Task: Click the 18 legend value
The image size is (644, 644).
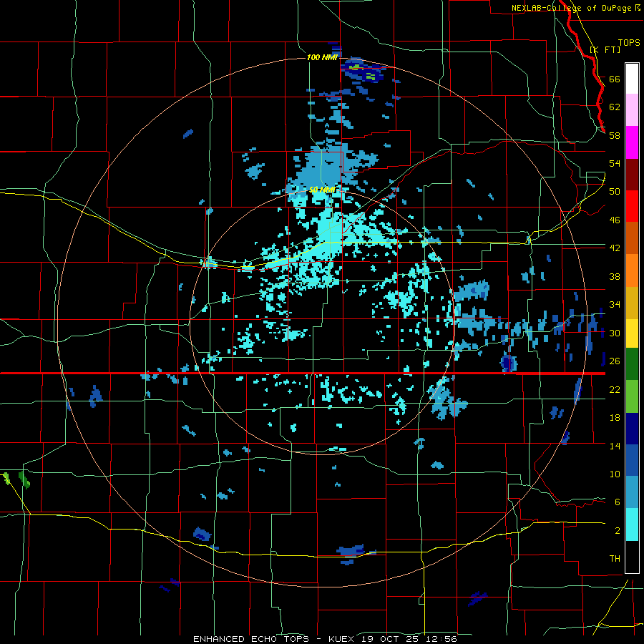Action: 615,418
